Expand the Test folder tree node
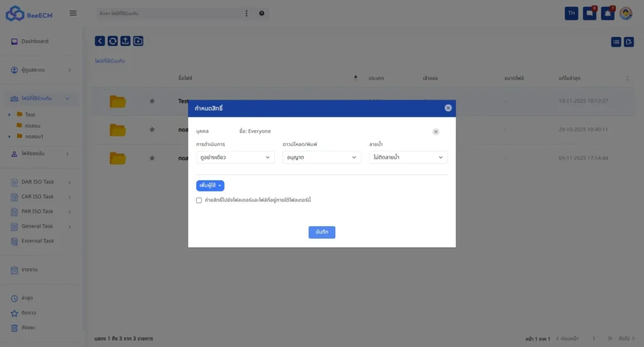 click(x=9, y=115)
